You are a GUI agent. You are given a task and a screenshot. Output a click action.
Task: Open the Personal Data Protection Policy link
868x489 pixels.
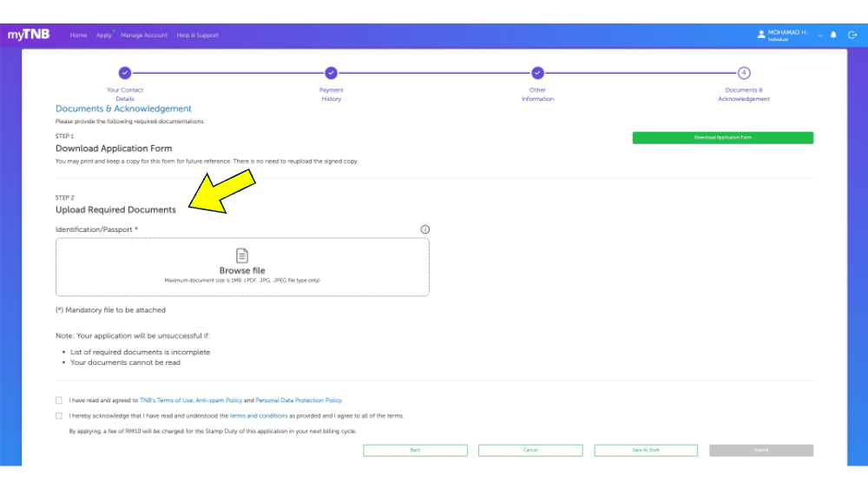tap(299, 400)
